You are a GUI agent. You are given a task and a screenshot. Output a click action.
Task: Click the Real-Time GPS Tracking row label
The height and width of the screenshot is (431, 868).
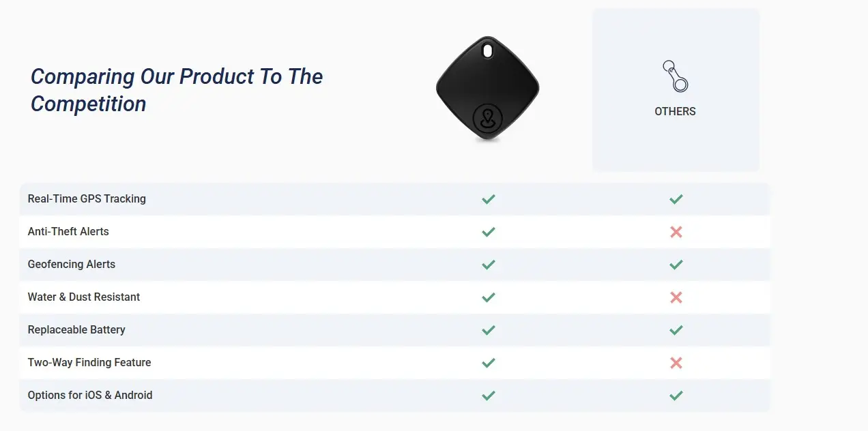click(87, 199)
